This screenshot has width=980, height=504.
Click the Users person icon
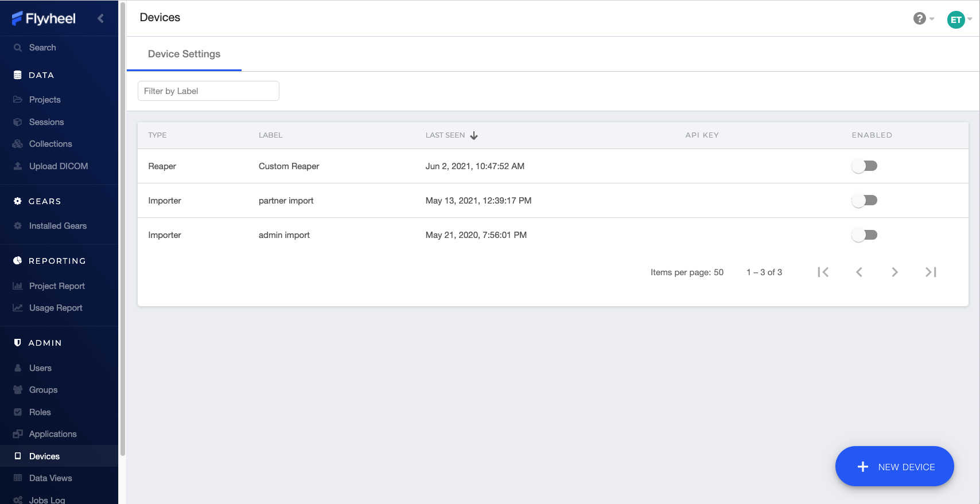pos(18,368)
